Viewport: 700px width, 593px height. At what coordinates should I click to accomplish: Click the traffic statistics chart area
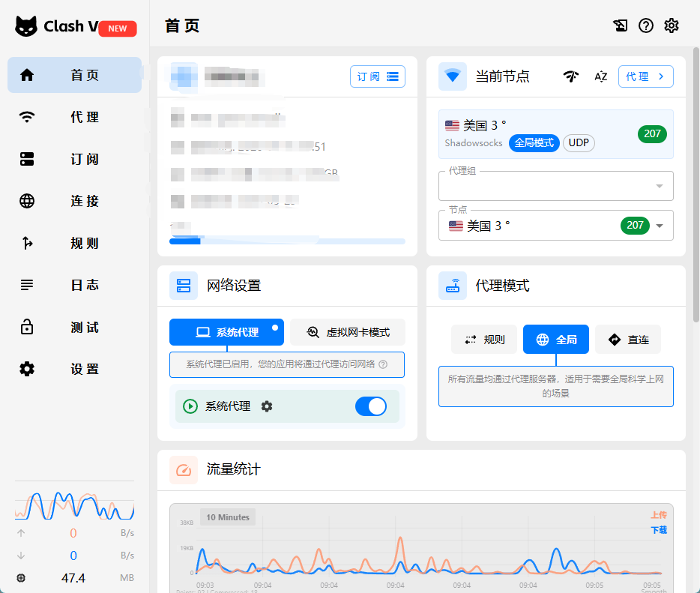(421, 548)
